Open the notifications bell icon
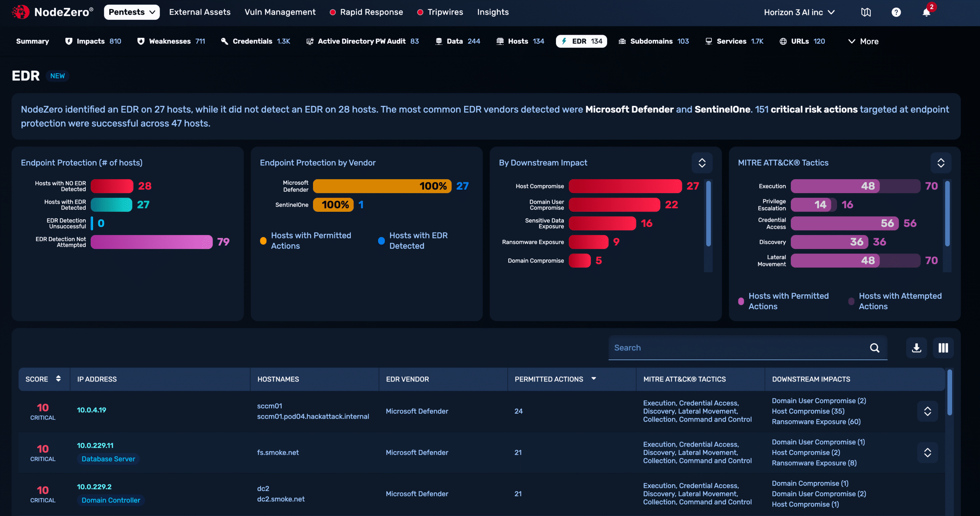Screen dimensions: 980x516 [x=926, y=12]
